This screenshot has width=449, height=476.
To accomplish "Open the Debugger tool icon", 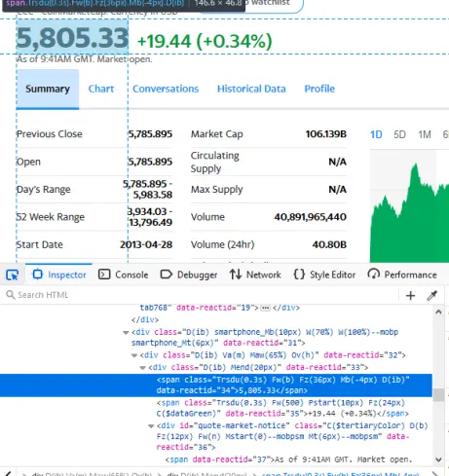I will click(167, 275).
